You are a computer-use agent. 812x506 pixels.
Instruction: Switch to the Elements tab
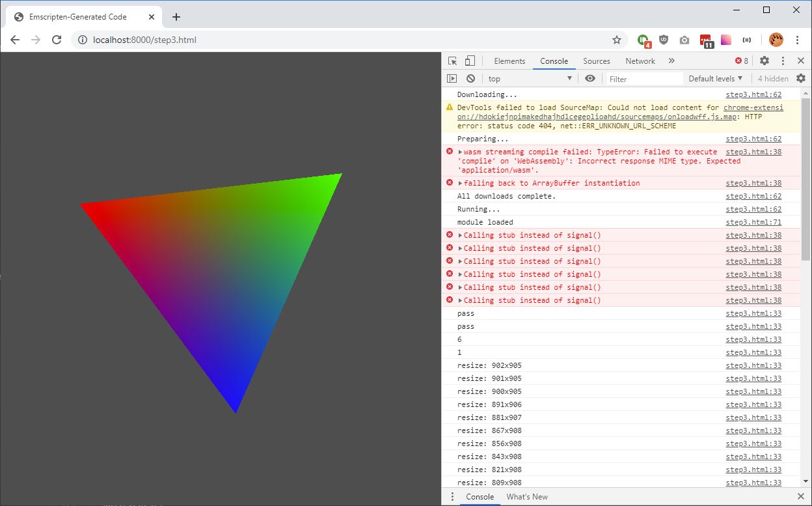[509, 61]
